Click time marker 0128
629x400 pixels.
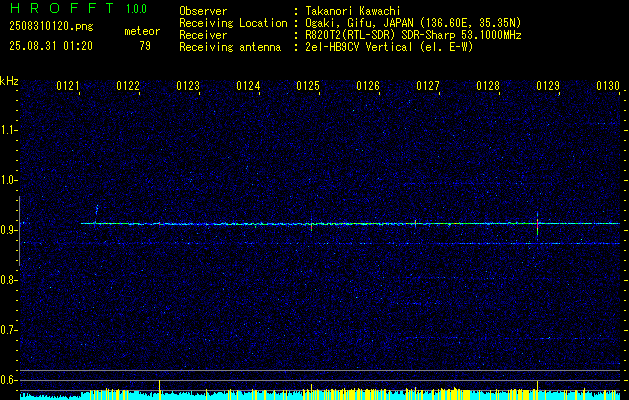488,85
